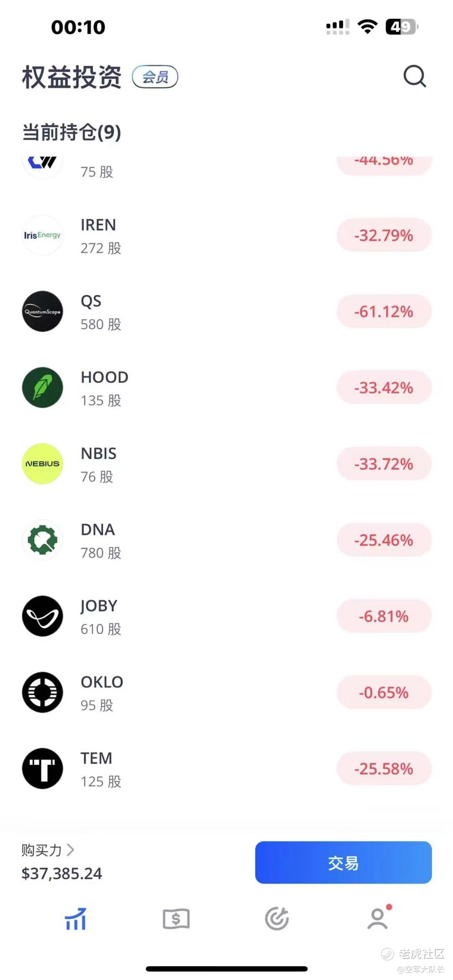
Task: Toggle the JOBY -6.81% return badge
Action: pyautogui.click(x=384, y=616)
